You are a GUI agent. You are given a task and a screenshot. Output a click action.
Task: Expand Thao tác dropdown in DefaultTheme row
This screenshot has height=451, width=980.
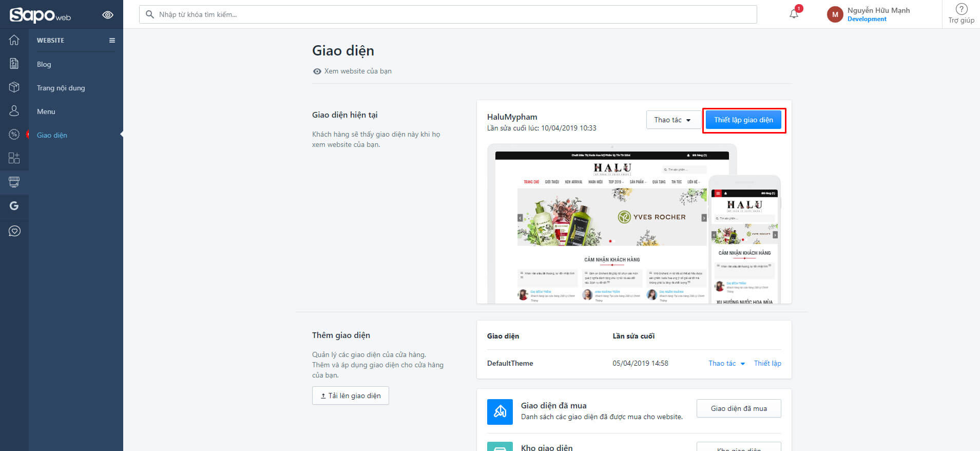click(727, 363)
